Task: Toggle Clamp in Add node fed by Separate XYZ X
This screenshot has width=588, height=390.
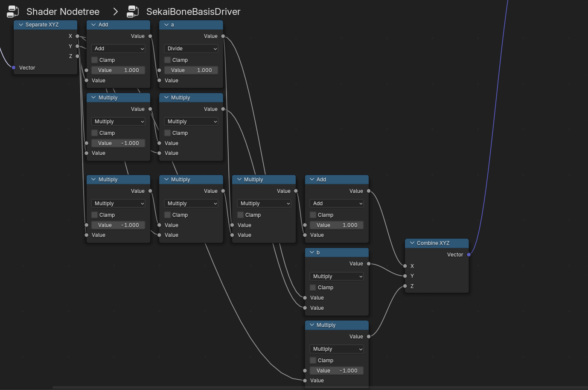Action: 95,60
